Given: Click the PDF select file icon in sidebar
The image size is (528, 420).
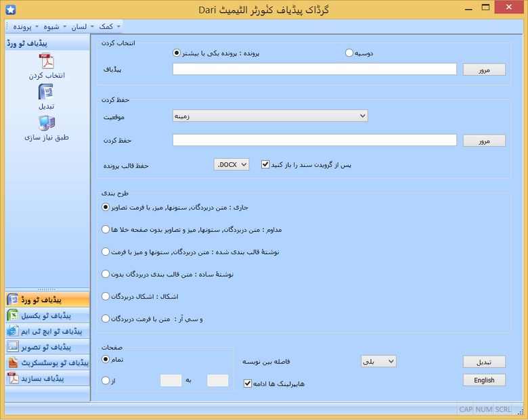Looking at the screenshot, I should (x=47, y=62).
